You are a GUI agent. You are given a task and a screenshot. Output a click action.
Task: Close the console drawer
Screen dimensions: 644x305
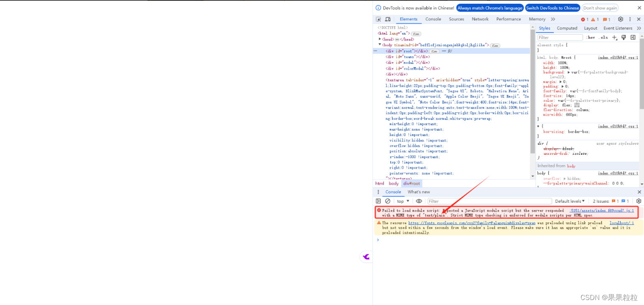[639, 192]
